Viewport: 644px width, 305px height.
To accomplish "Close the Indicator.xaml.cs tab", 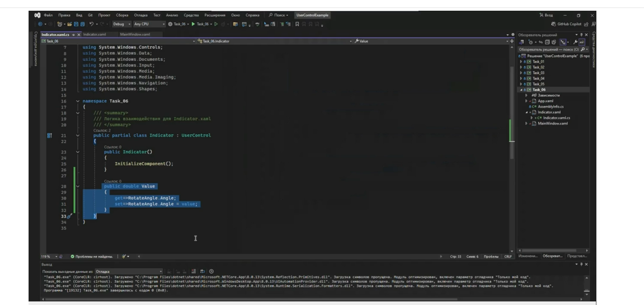I will click(79, 35).
